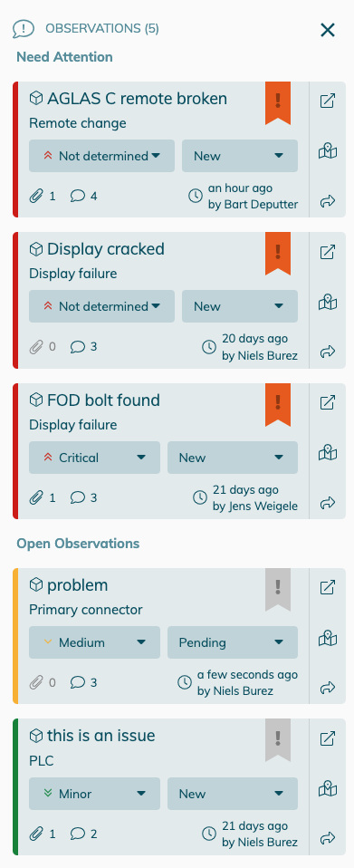Open AGLAS C remote broken in new window
The height and width of the screenshot is (868, 354).
tap(328, 101)
